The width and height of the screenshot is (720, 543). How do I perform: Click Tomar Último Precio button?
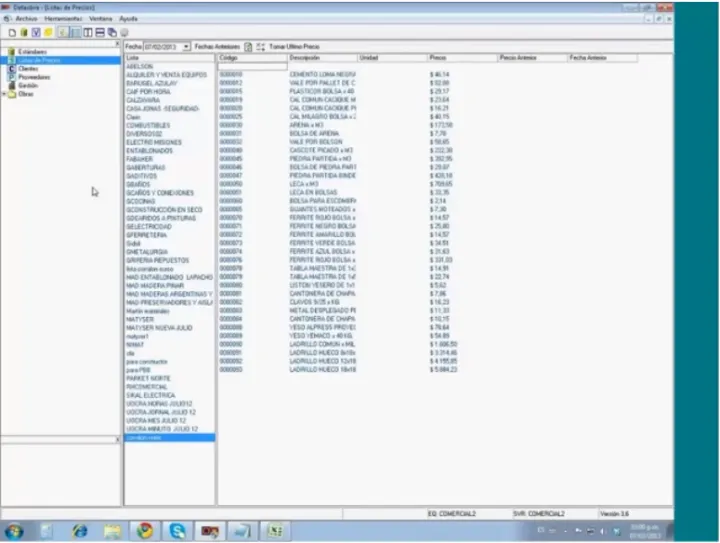click(x=294, y=46)
